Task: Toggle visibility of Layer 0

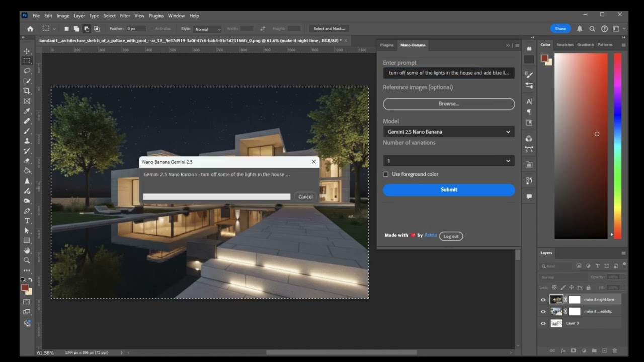Action: click(543, 323)
